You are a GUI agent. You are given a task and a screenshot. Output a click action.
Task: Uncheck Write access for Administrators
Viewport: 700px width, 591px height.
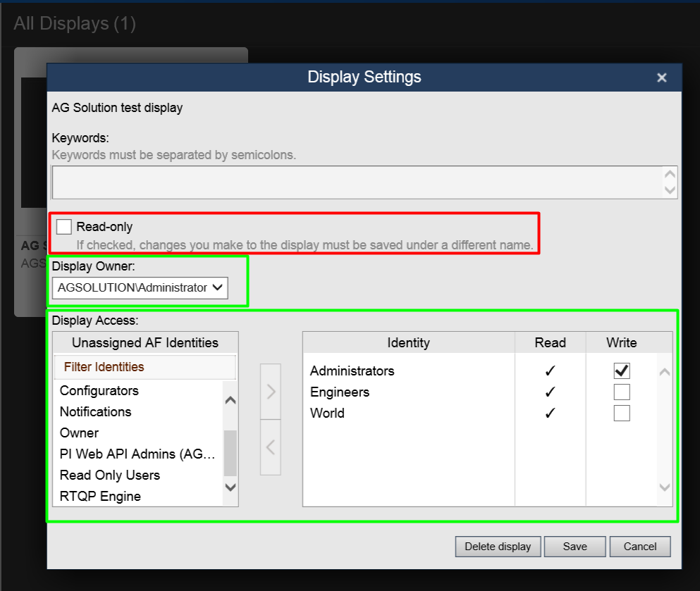pos(621,371)
